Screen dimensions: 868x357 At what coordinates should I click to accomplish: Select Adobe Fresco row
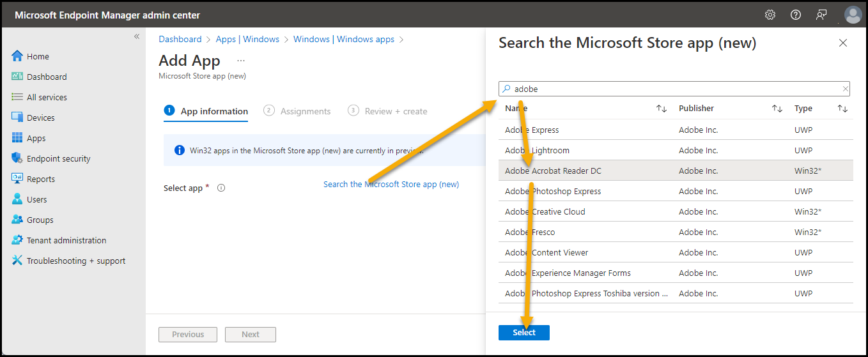[676, 232]
